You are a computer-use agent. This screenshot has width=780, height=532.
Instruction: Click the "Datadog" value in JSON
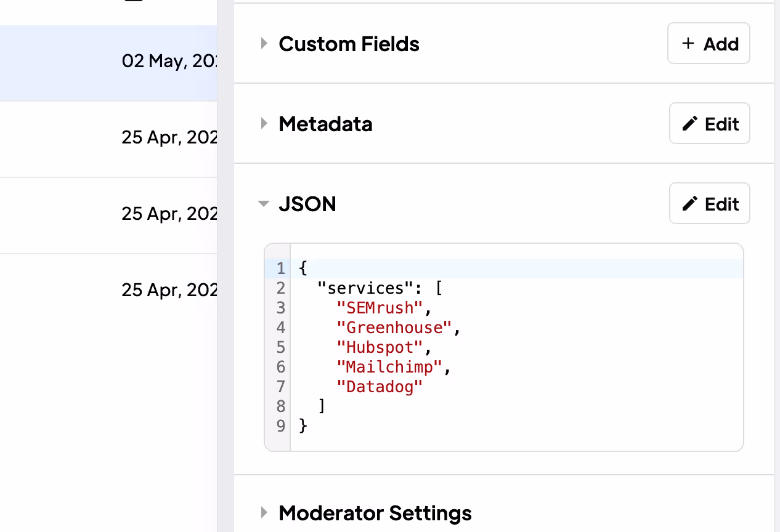pyautogui.click(x=380, y=387)
